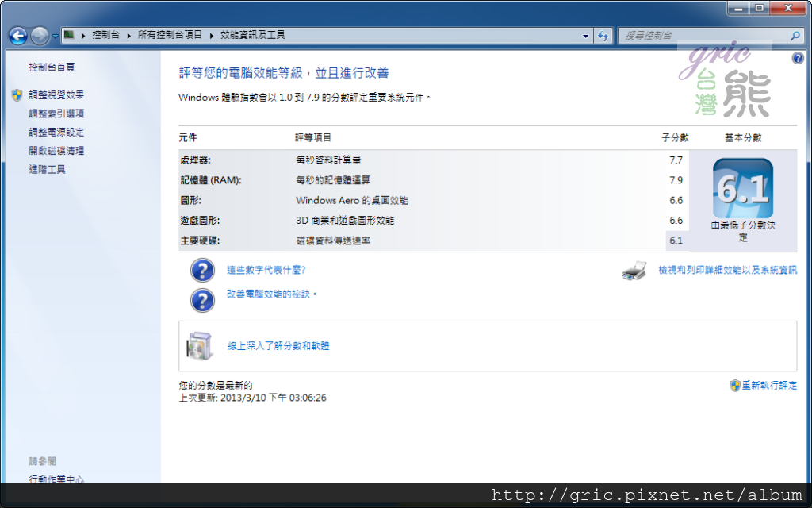The width and height of the screenshot is (812, 508).
Task: Select 效能資訊及工具 breadcrumb
Action: tap(253, 35)
